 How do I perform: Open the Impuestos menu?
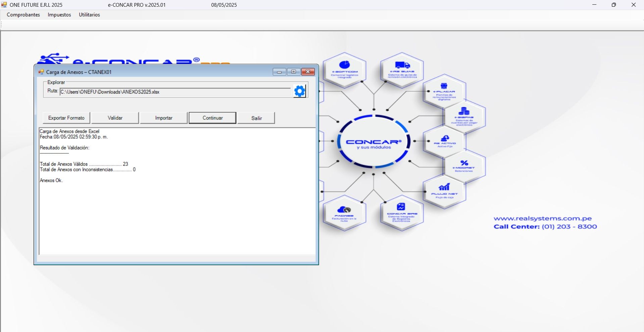pyautogui.click(x=59, y=15)
